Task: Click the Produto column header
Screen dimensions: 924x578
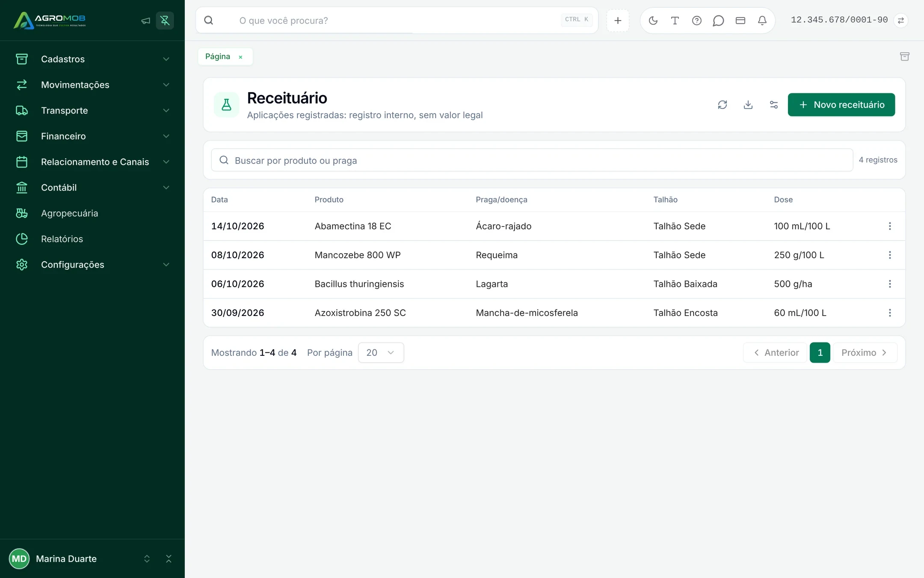Action: pos(329,200)
